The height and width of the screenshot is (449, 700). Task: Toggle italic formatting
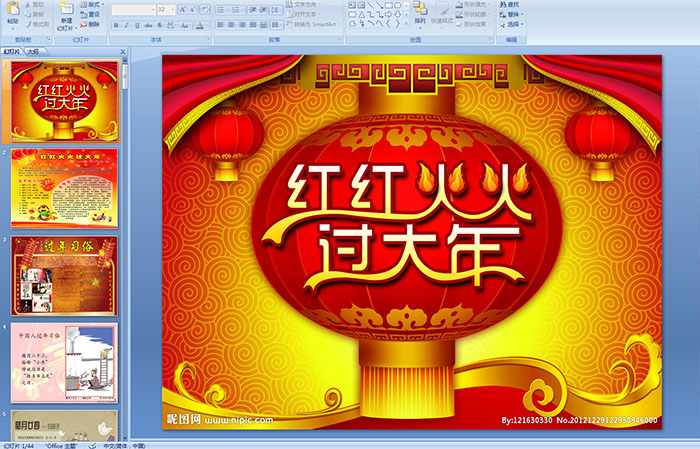coord(126,25)
